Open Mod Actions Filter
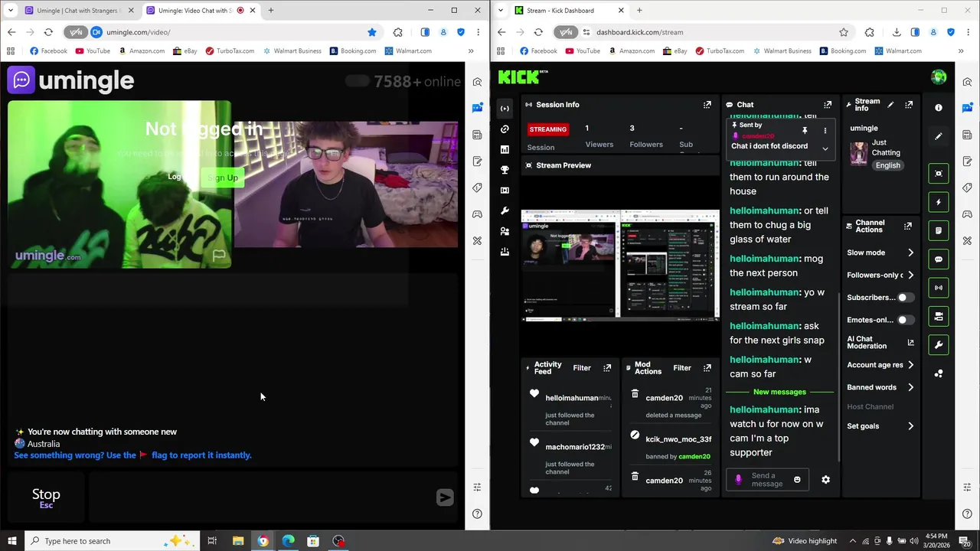This screenshot has width=980, height=551. [x=682, y=368]
